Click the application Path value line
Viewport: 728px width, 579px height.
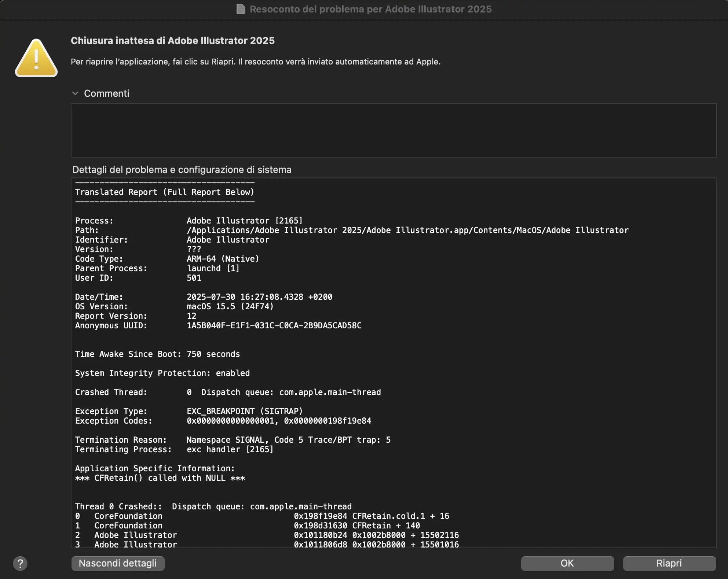click(x=407, y=230)
